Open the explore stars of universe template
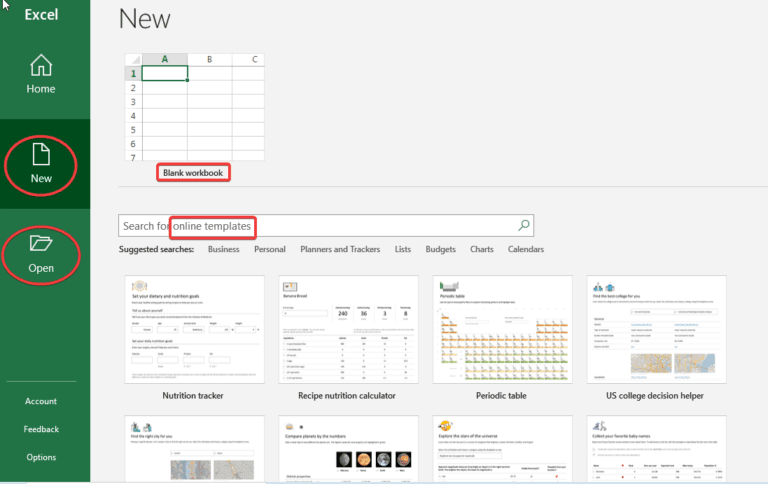 coord(503,449)
